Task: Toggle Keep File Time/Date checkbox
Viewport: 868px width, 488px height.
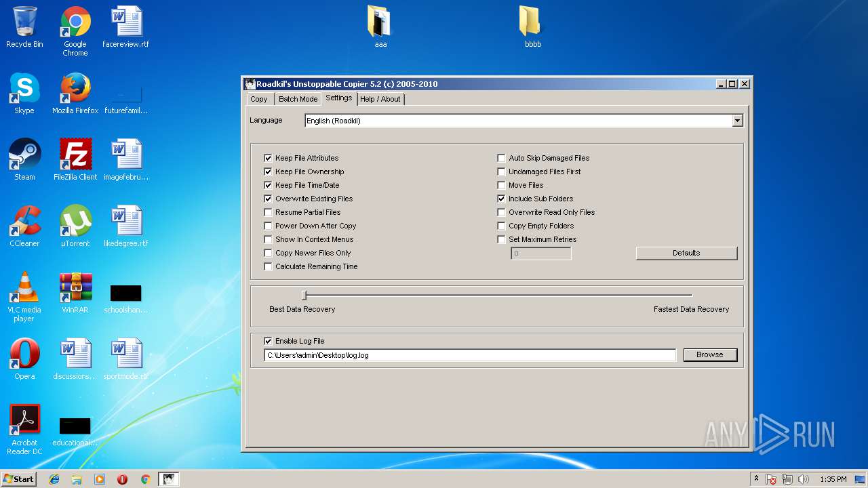Action: (268, 185)
